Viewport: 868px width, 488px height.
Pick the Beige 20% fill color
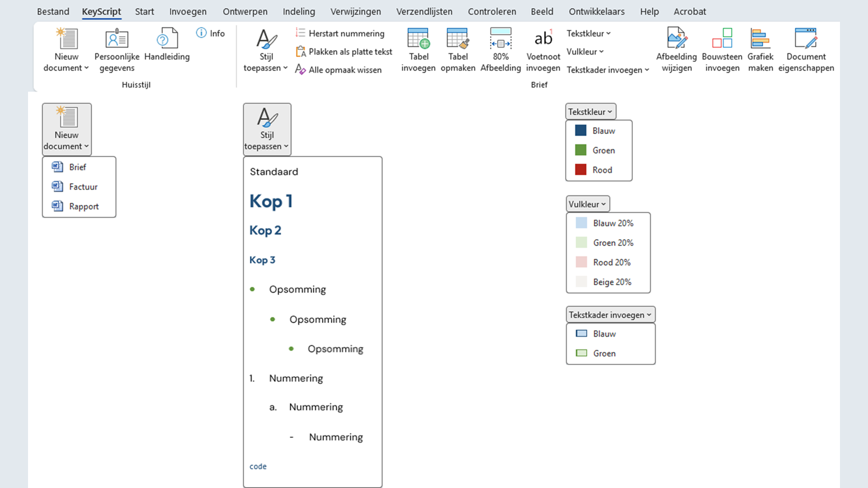point(609,282)
